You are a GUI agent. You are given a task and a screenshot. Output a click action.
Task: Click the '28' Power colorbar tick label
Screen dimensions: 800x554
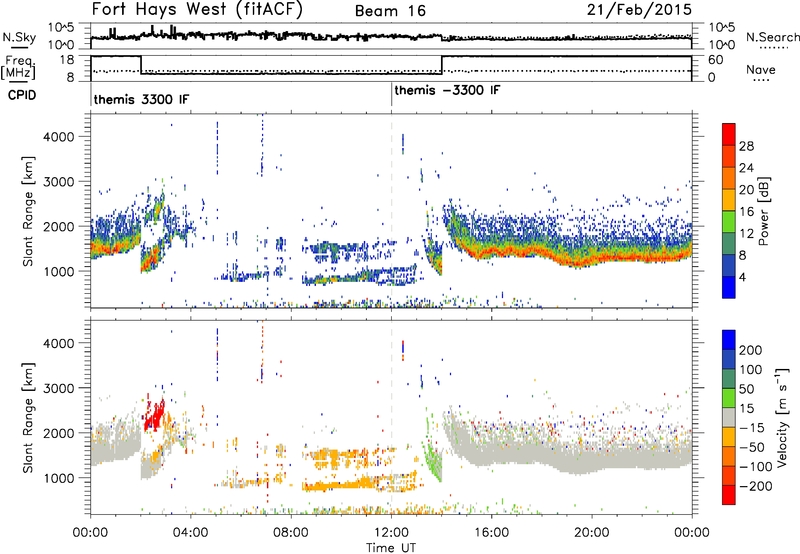[746, 146]
